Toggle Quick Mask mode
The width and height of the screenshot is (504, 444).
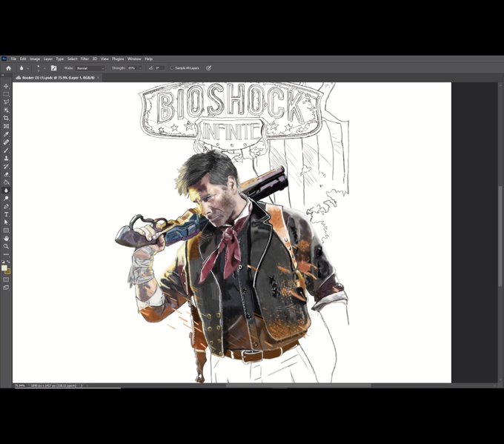pyautogui.click(x=6, y=279)
